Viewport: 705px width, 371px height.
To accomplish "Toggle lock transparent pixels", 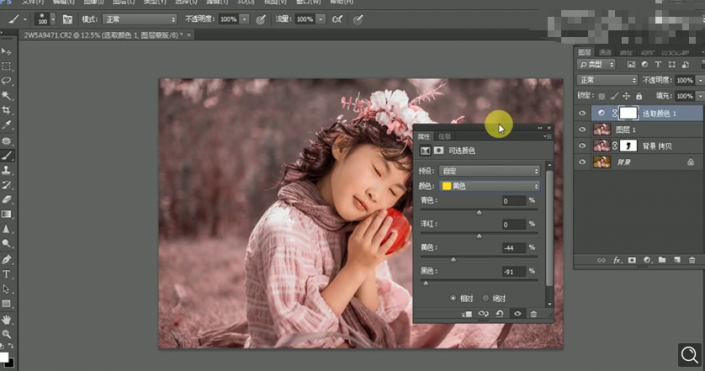I will 602,96.
